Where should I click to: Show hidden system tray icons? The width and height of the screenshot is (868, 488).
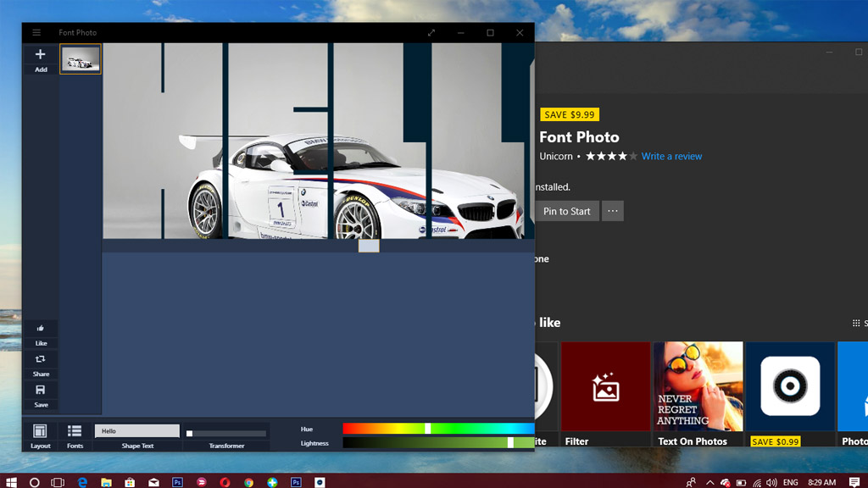709,482
